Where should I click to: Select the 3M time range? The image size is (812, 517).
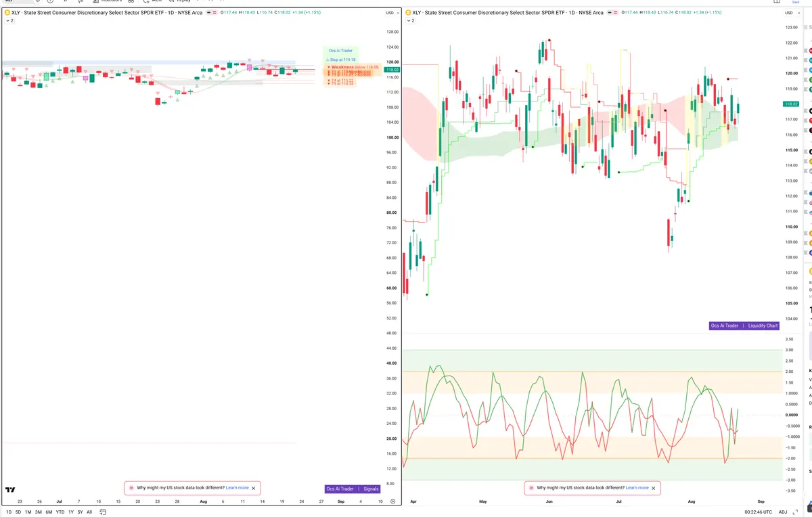pyautogui.click(x=39, y=512)
